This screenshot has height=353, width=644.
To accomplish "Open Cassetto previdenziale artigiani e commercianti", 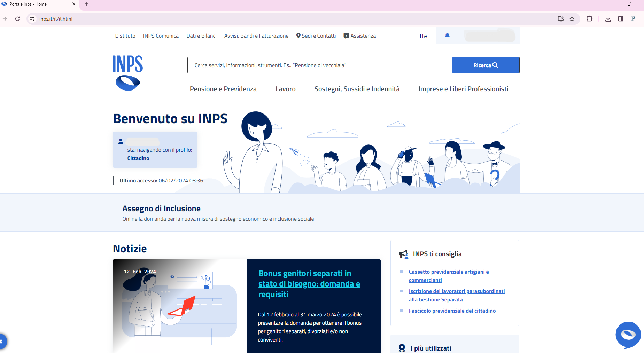I will (449, 276).
